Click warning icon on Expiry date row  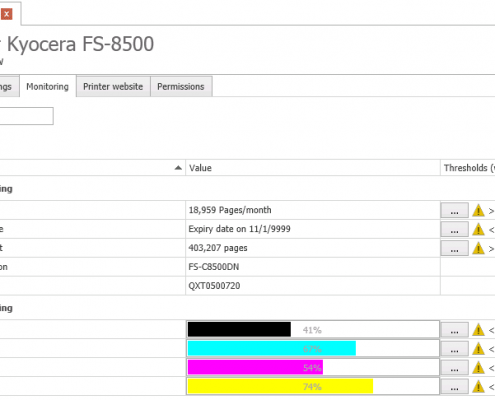pos(478,229)
